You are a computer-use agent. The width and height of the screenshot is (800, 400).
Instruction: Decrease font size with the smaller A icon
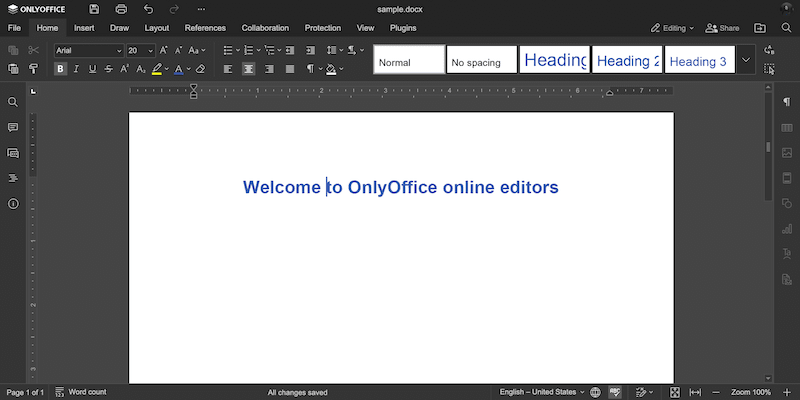click(x=179, y=50)
